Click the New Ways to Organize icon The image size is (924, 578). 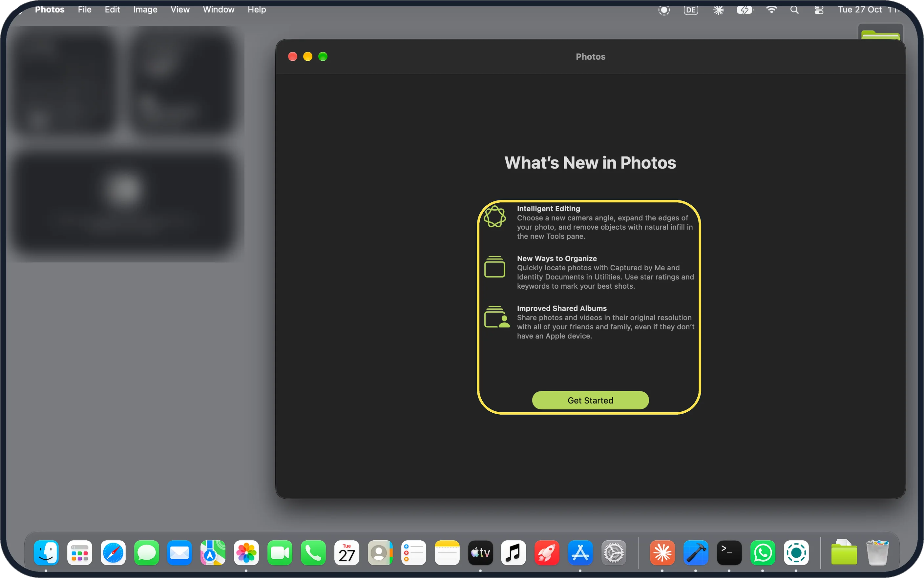(495, 266)
